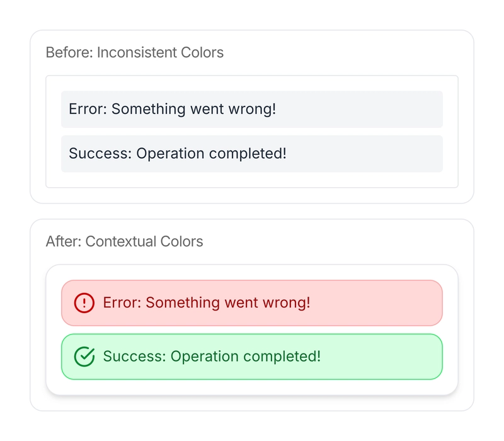
Task: Click the "After: Contextual Colors" heading
Action: coord(124,241)
